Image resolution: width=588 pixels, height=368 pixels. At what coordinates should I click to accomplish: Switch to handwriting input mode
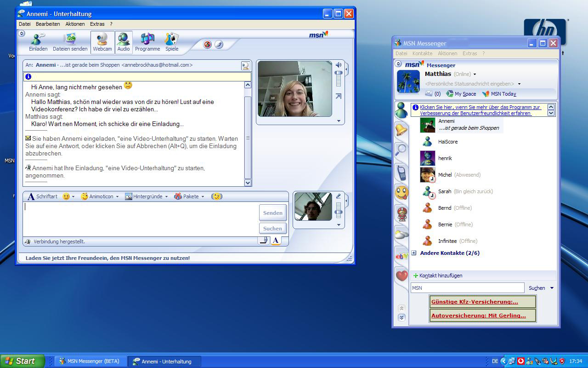click(264, 240)
